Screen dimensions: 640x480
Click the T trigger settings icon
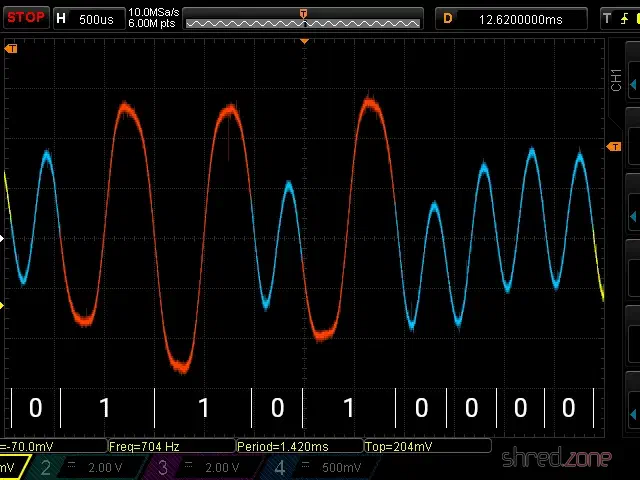click(607, 18)
